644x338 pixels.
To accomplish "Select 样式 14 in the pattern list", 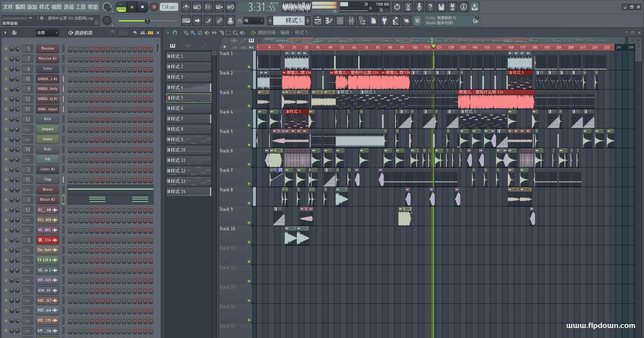I will [189, 192].
